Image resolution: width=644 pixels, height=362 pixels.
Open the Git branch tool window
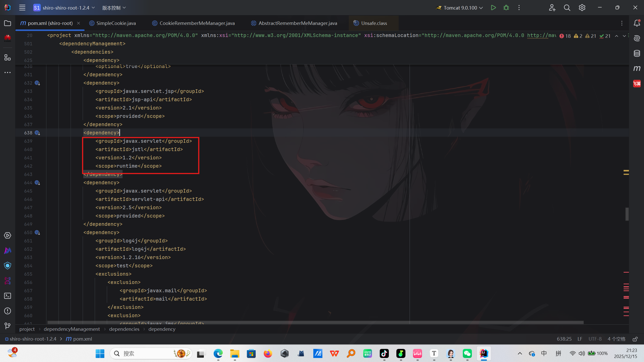[8, 326]
